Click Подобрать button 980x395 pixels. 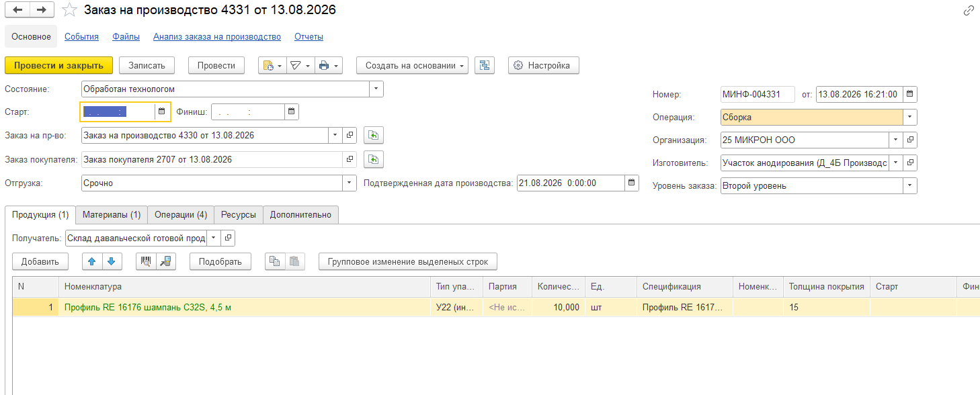[x=220, y=261]
